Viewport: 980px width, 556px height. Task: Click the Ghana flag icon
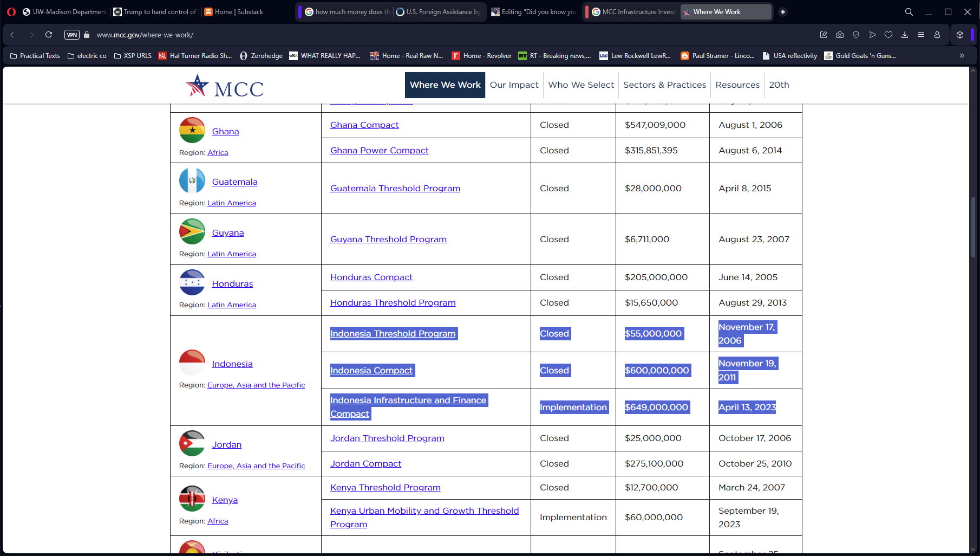[x=192, y=130]
